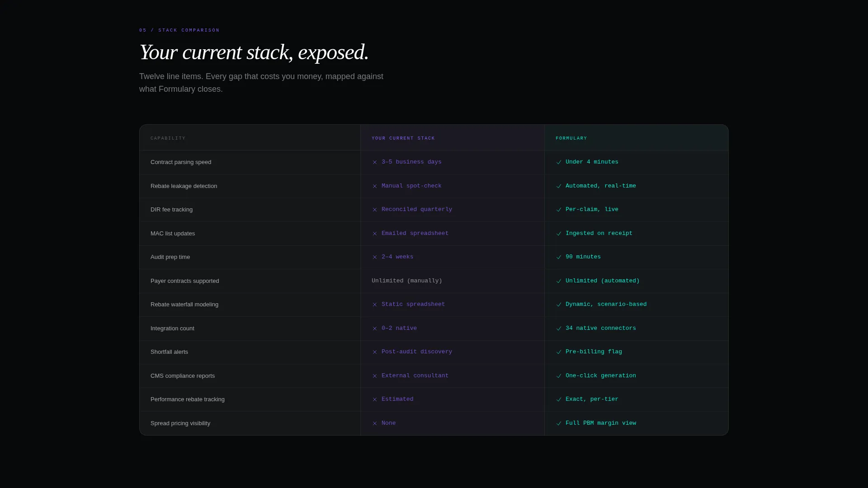
Task: Click the X icon next to Manual spot-check
Action: tap(375, 186)
